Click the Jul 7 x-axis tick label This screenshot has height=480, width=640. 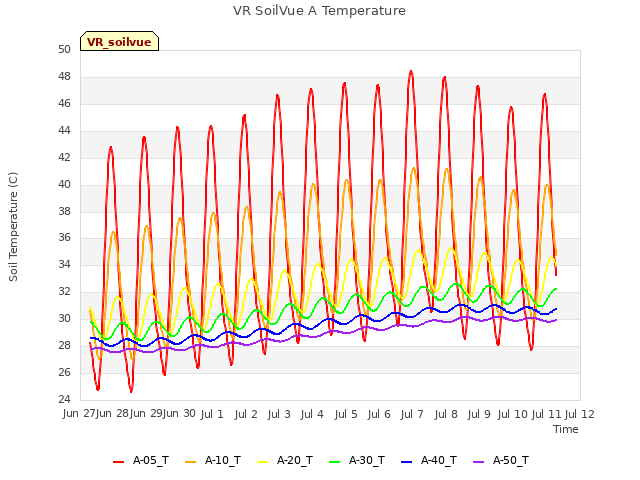412,414
